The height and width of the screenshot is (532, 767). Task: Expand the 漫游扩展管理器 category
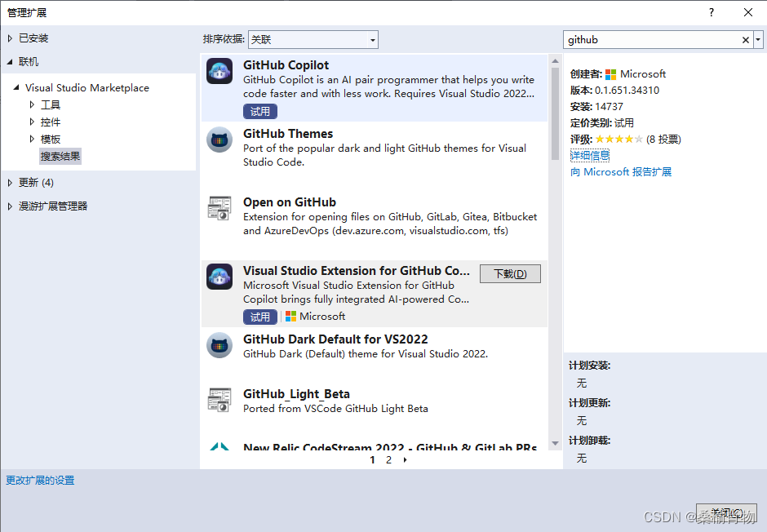tap(10, 206)
